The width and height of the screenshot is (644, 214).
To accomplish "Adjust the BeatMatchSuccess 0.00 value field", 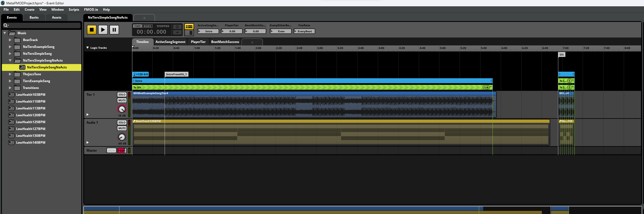I will click(255, 31).
